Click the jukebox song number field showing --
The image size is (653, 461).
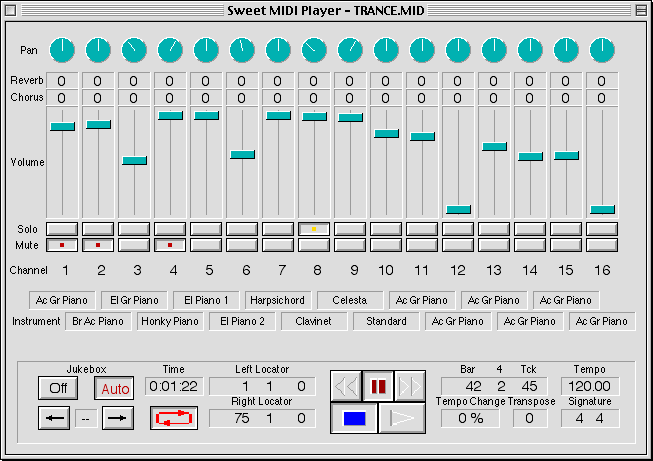86,418
